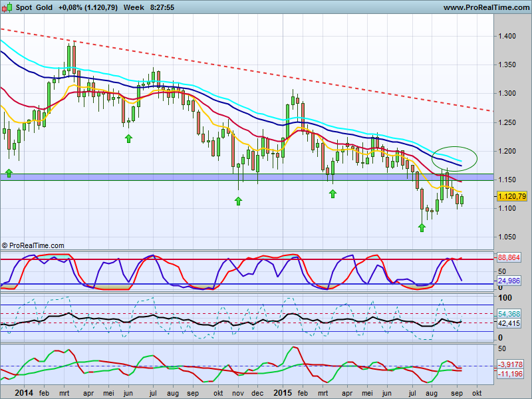The width and height of the screenshot is (532, 399).
Task: Click the 8:27:55 time display
Action: click(162, 7)
